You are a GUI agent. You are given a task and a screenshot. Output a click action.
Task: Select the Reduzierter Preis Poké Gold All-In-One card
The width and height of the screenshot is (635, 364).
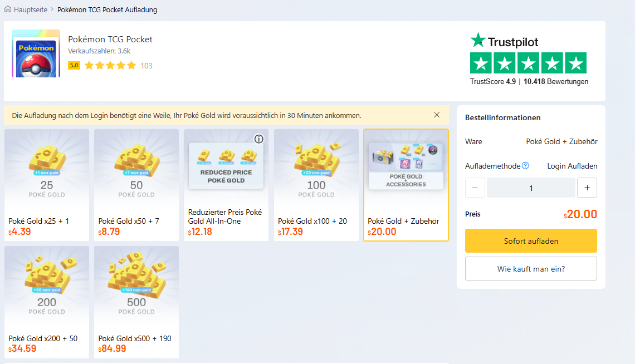[x=226, y=185]
